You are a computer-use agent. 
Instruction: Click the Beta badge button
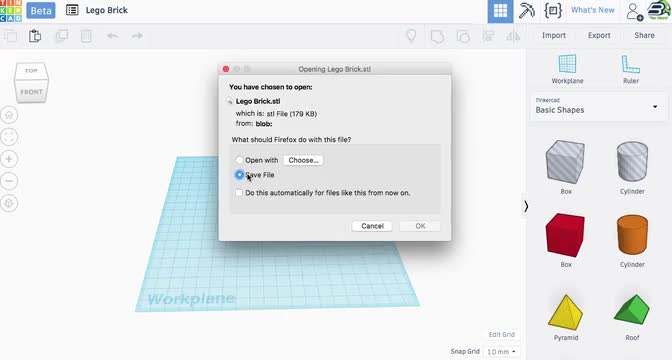pyautogui.click(x=41, y=10)
